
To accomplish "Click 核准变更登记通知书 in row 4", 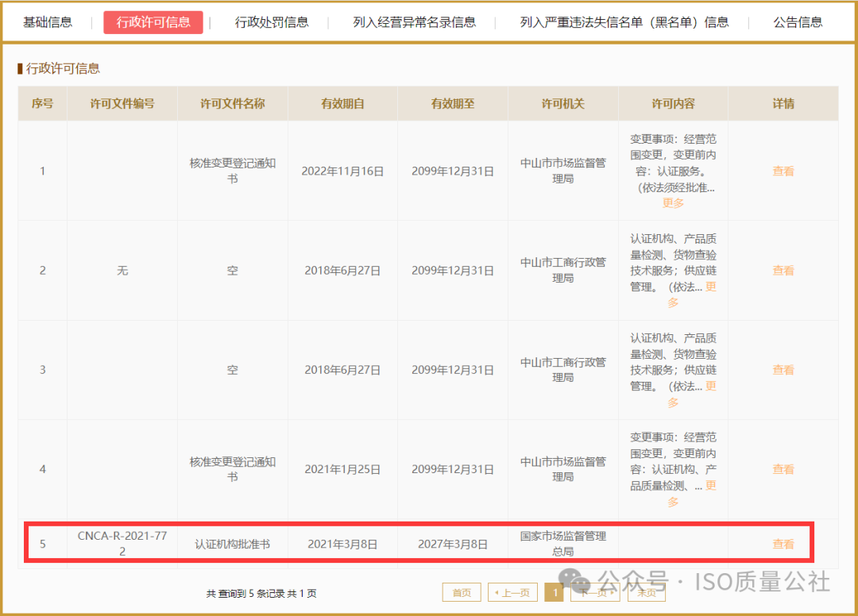I will 233,469.
